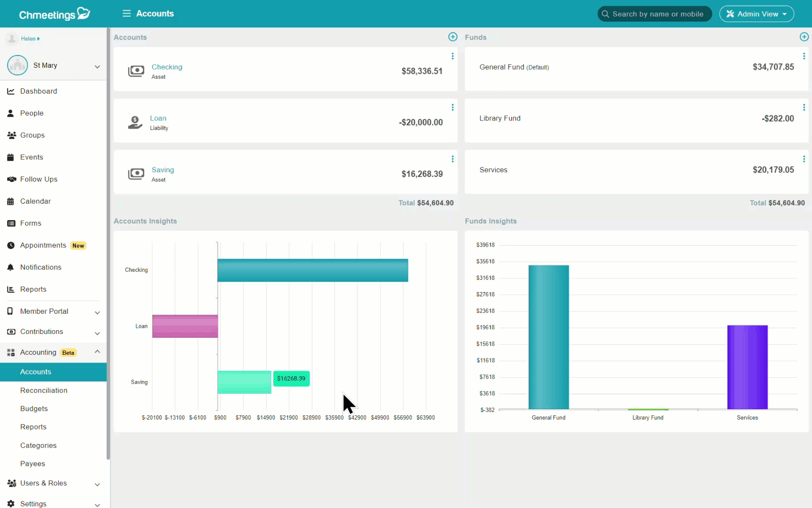Add a new fund with plus icon
The image size is (812, 508).
804,37
